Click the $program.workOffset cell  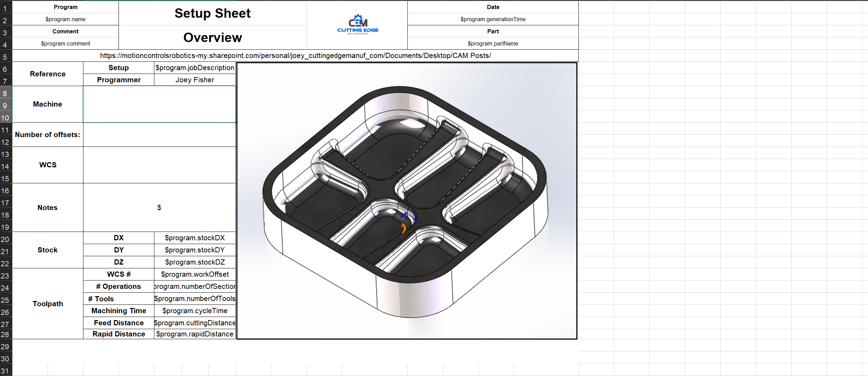click(195, 274)
